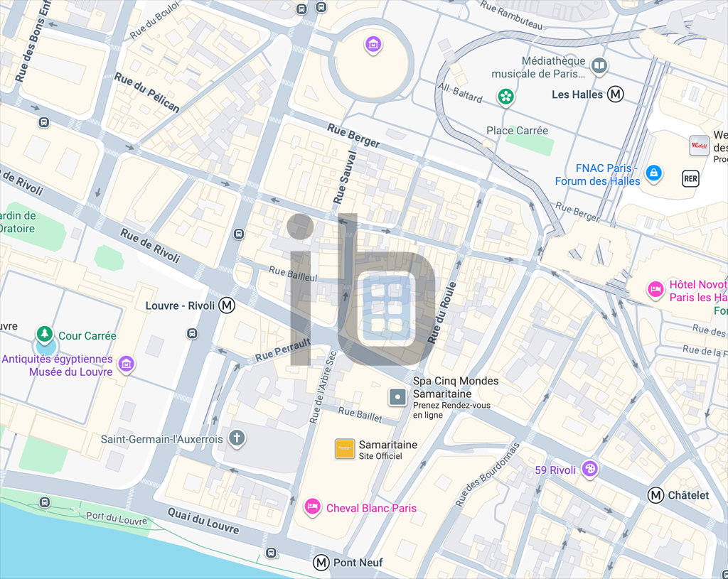The width and height of the screenshot is (728, 579).
Task: Select the FNAC Paris shopping pin
Action: click(x=654, y=174)
